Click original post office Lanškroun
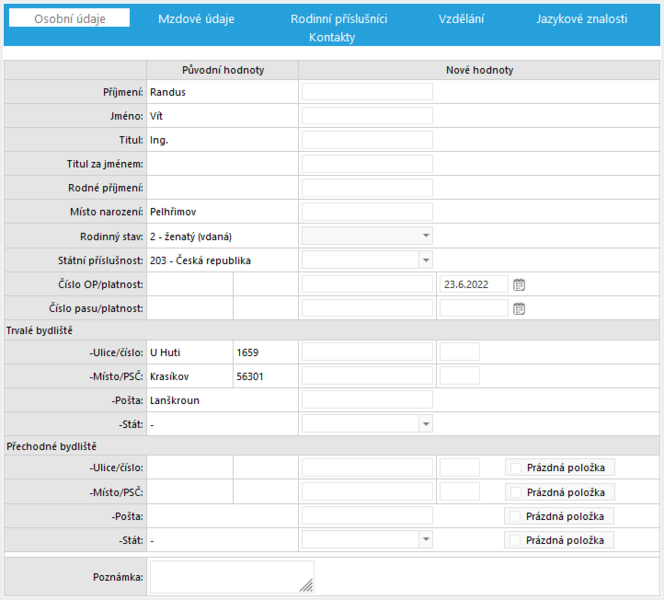 174,401
